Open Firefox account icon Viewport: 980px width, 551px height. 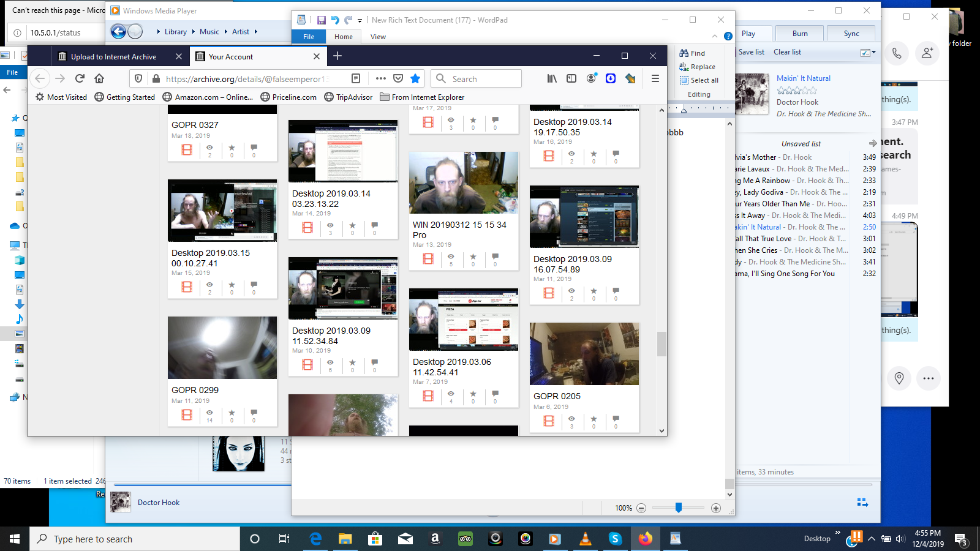(x=591, y=78)
